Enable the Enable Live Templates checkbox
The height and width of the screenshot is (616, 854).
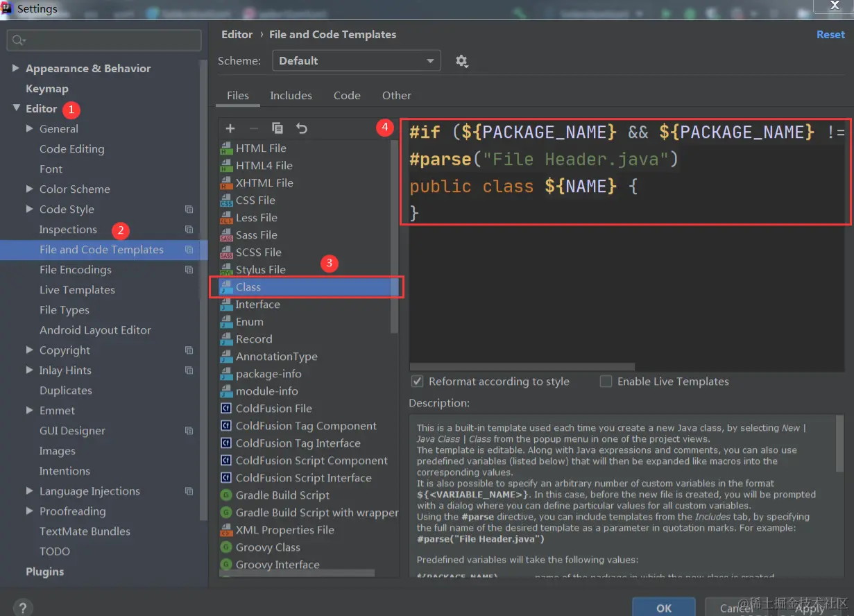click(x=606, y=382)
